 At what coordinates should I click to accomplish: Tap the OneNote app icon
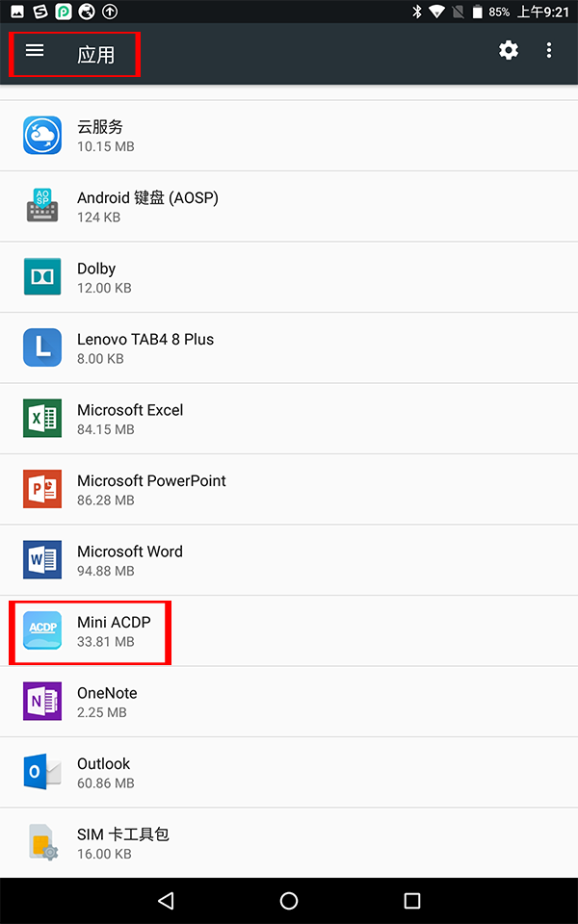click(42, 702)
